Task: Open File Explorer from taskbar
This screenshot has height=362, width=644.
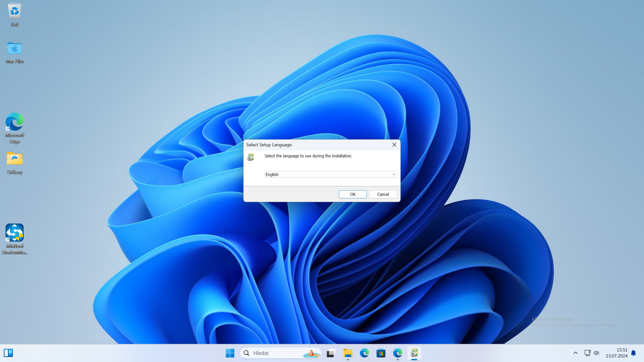Action: coord(348,353)
